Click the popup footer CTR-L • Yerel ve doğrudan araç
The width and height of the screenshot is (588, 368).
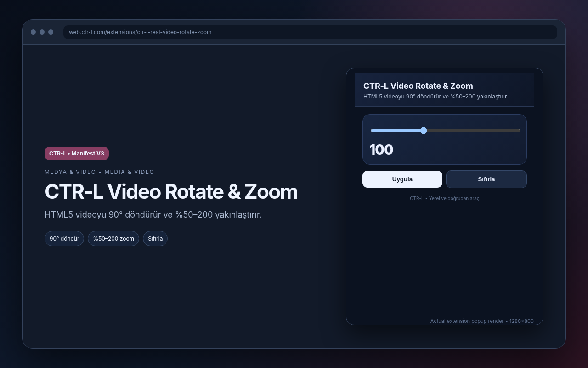tap(445, 199)
